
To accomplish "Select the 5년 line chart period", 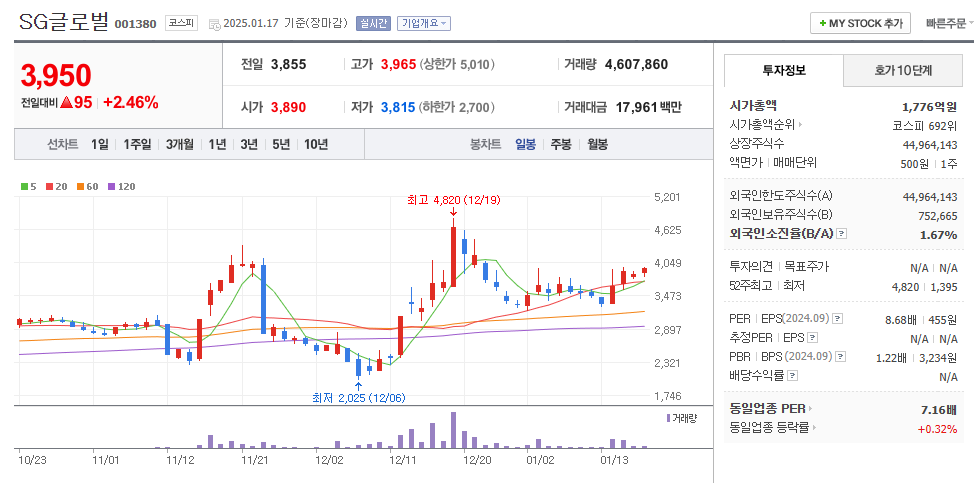I will (281, 144).
